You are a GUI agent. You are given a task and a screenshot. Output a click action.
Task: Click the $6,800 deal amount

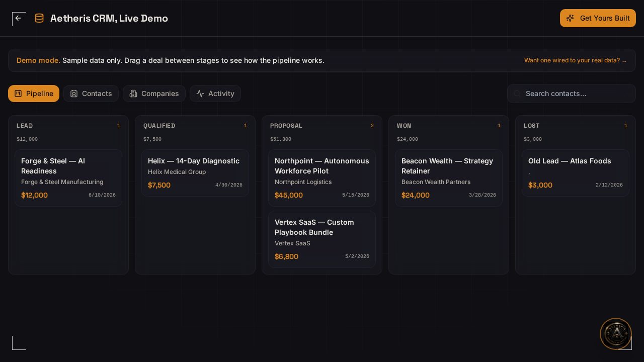(287, 256)
